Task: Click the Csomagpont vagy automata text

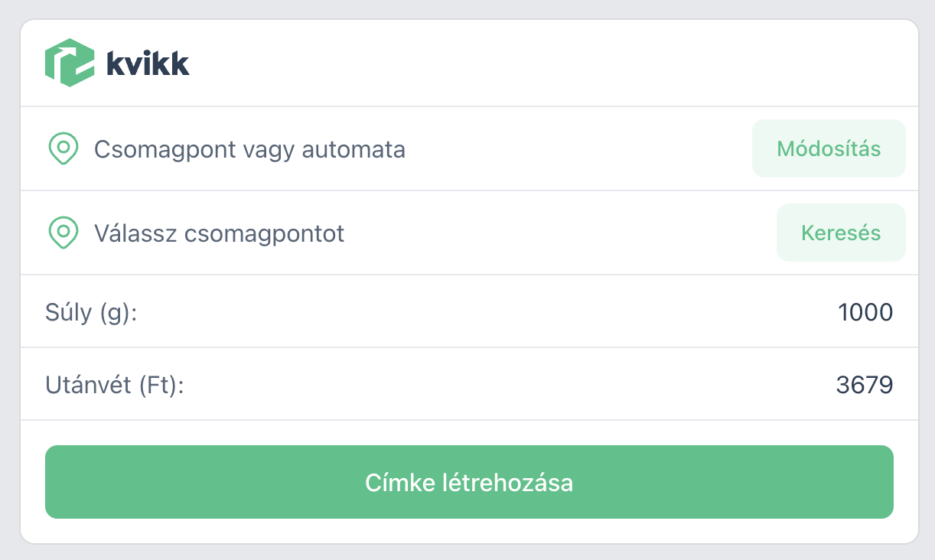Action: click(x=249, y=149)
